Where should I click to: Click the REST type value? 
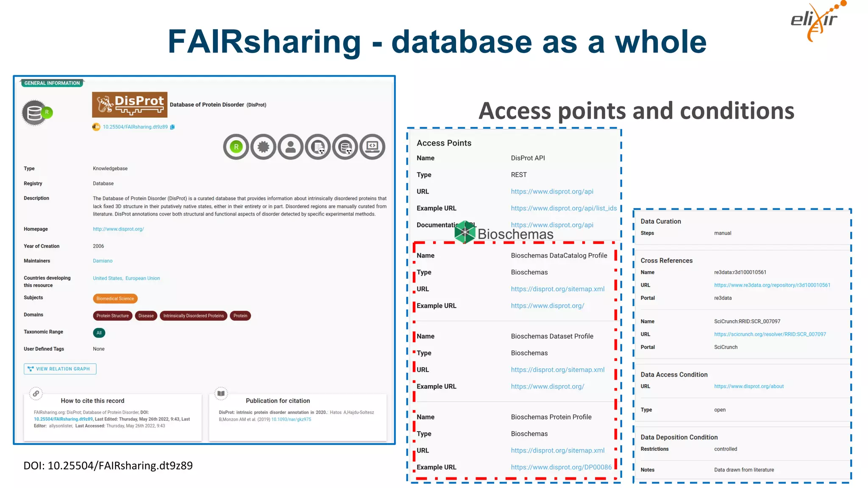pyautogui.click(x=519, y=175)
